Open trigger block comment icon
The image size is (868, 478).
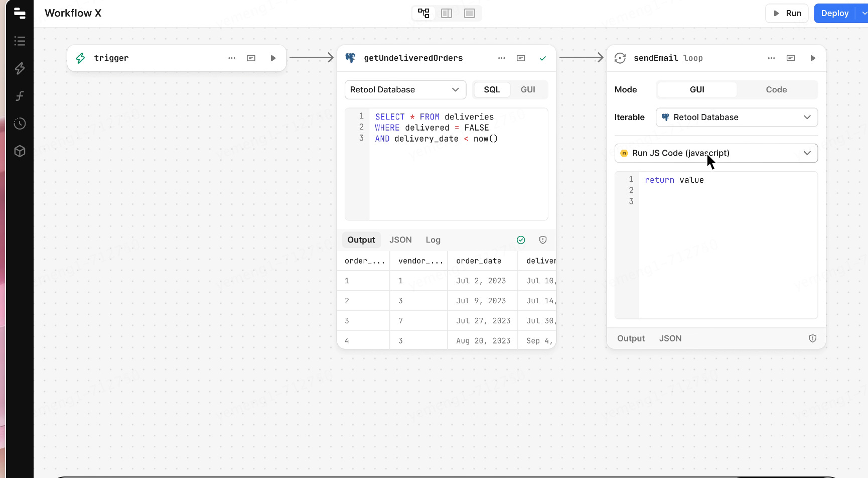coord(251,58)
